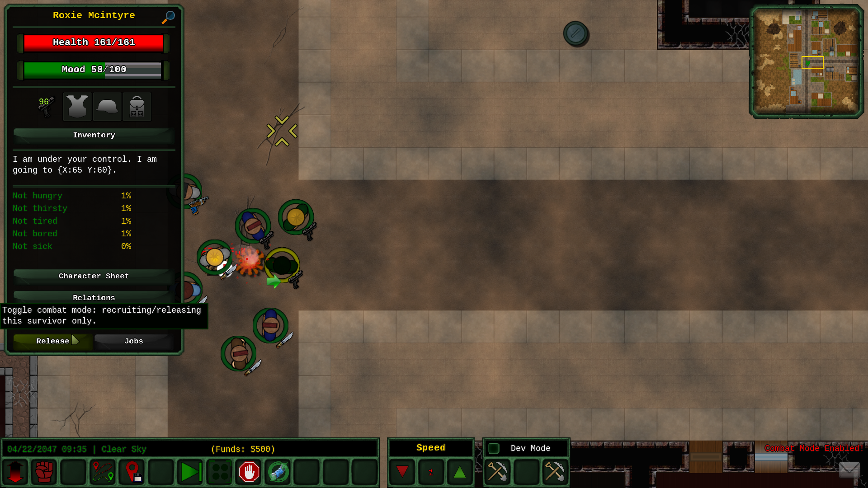Screen dimensions: 868x488
Task: Expand the Character Sheet section
Action: click(x=94, y=275)
